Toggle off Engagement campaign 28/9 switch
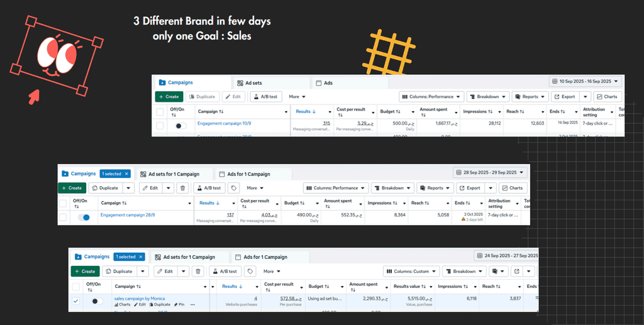This screenshot has width=644, height=325. tap(84, 218)
